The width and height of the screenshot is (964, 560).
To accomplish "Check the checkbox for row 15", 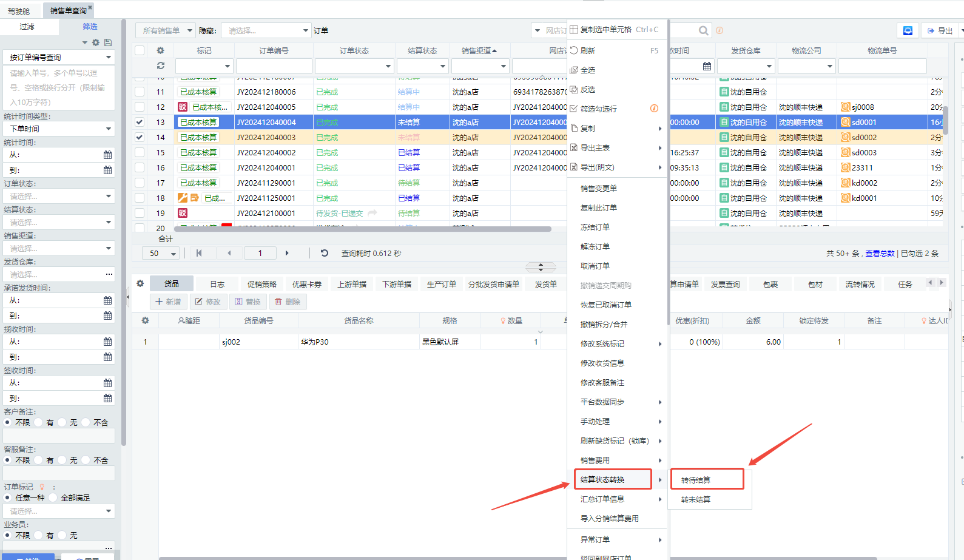I will point(140,152).
